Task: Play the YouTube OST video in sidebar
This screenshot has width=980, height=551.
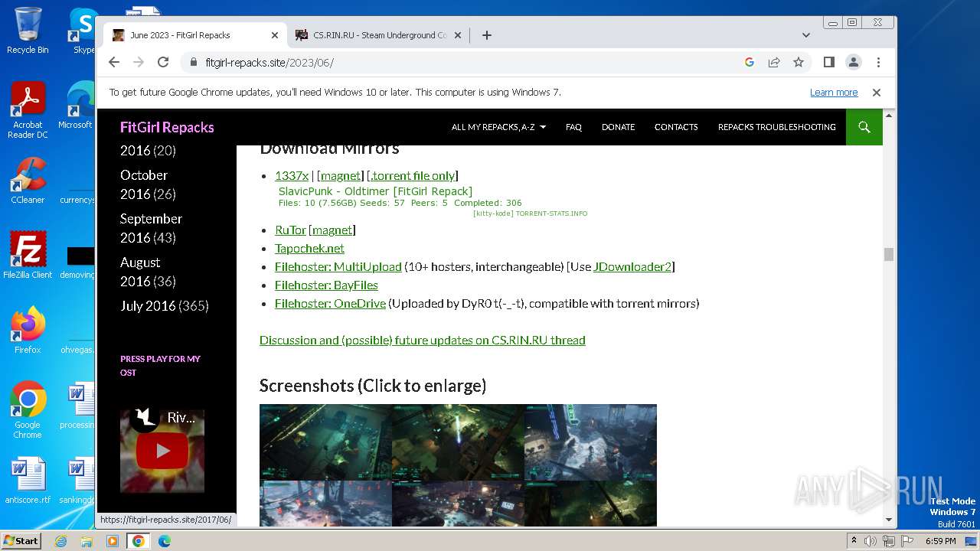Action: 162,452
